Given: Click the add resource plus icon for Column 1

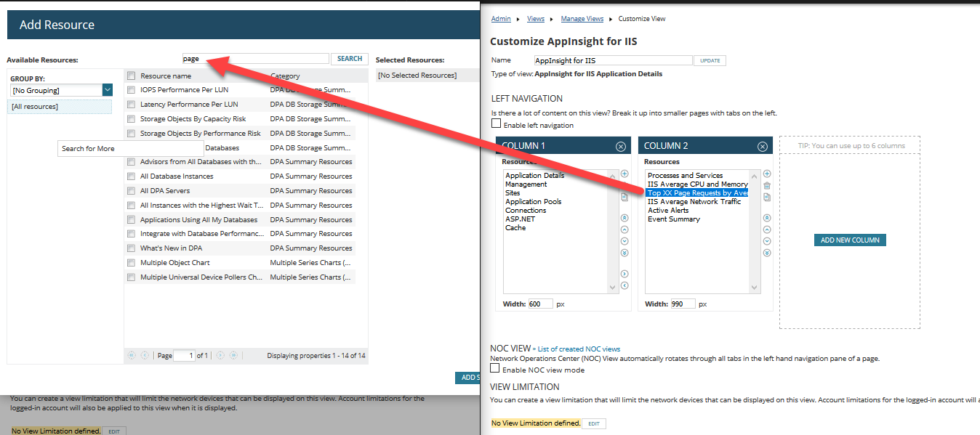Looking at the screenshot, I should (624, 174).
